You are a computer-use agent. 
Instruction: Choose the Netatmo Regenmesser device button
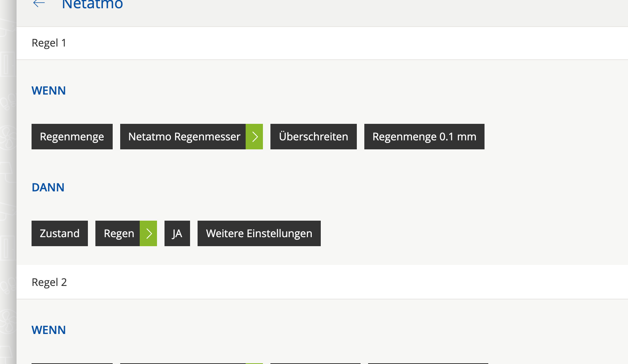point(183,137)
